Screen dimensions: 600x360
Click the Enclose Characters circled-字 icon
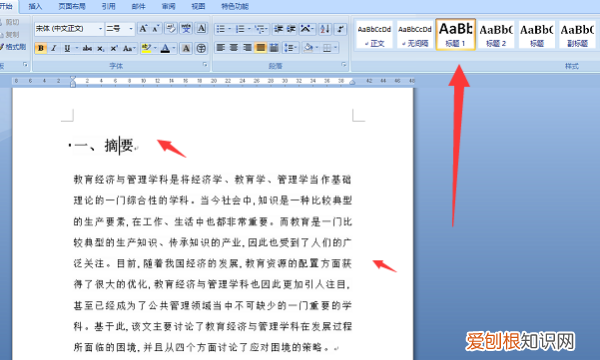[201, 48]
